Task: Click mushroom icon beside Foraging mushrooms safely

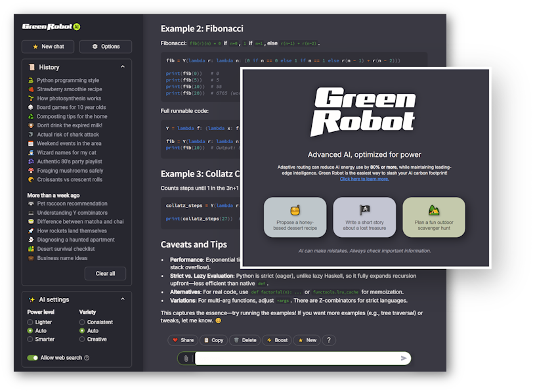Action: [31, 171]
